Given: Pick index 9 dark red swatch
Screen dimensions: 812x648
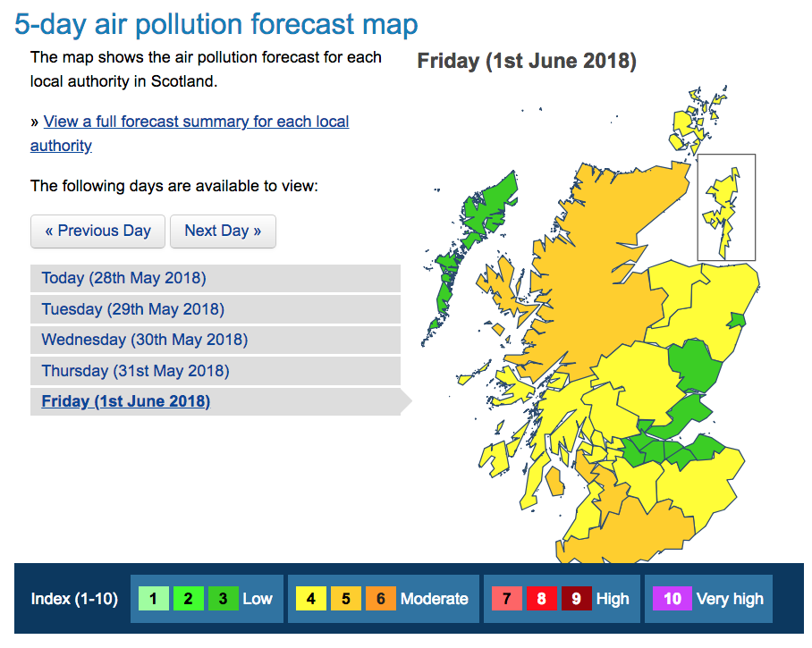Looking at the screenshot, I should [577, 599].
